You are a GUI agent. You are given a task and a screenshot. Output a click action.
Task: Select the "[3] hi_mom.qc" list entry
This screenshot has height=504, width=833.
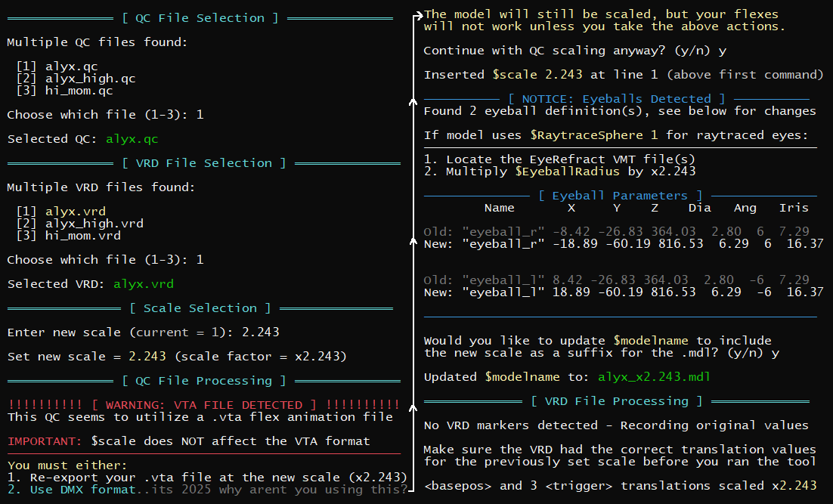[64, 91]
